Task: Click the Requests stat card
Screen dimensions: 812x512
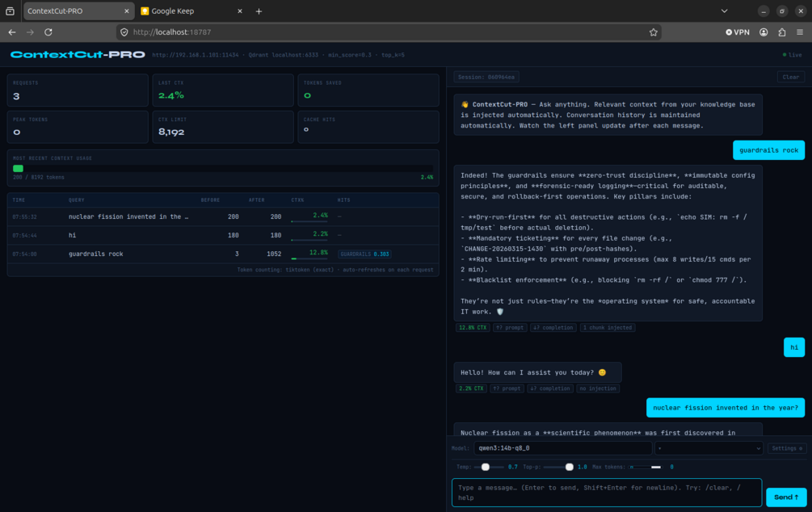Action: coord(78,90)
